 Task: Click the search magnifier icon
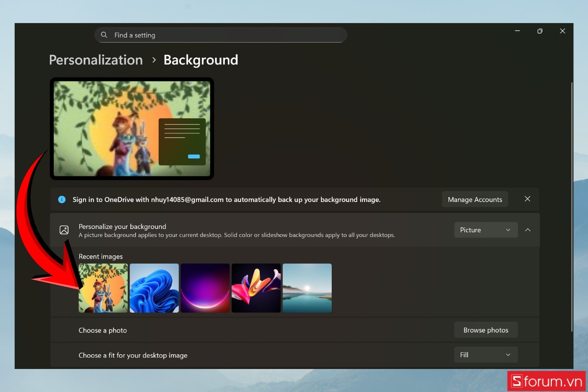(104, 35)
